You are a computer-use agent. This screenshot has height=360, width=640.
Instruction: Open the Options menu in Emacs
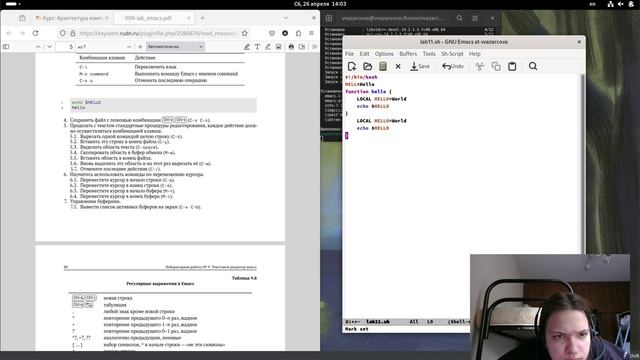coord(384,54)
